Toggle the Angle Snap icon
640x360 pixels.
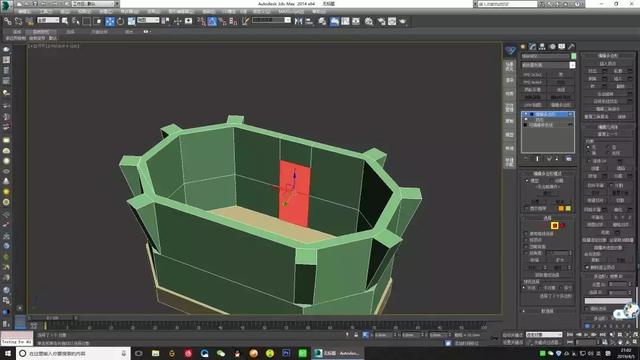(x=212, y=21)
